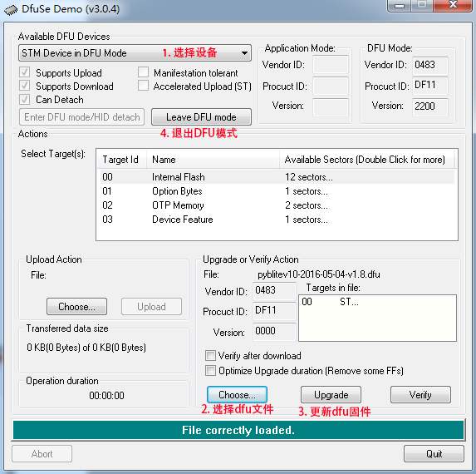Click the 00:00:00 operation duration value

pos(106,395)
